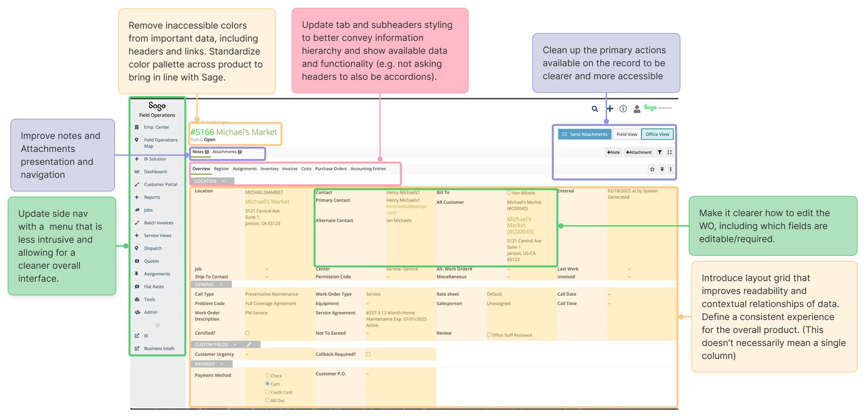
Task: Open Batch Invoices sidebar icon
Action: pyautogui.click(x=137, y=222)
